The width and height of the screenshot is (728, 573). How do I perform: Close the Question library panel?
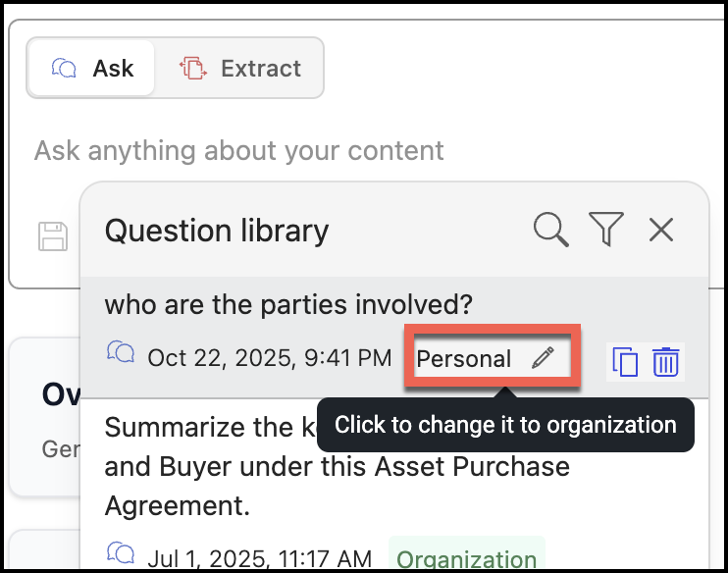click(660, 230)
